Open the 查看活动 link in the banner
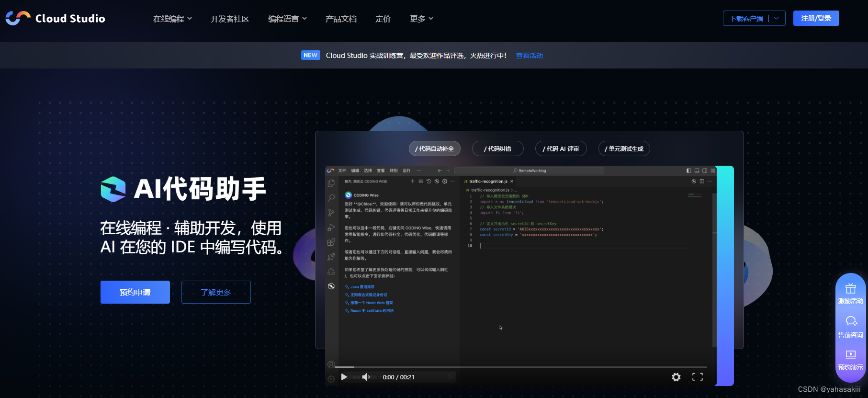The width and height of the screenshot is (868, 398). [x=529, y=56]
